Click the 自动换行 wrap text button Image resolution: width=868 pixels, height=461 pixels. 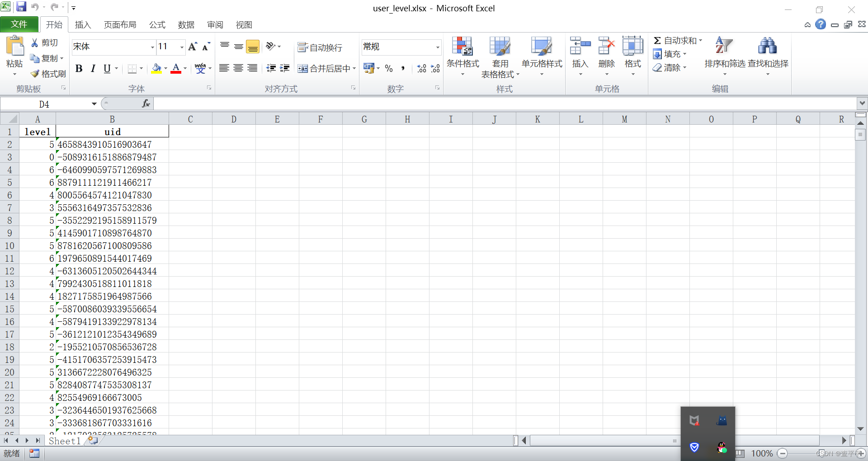coord(320,47)
